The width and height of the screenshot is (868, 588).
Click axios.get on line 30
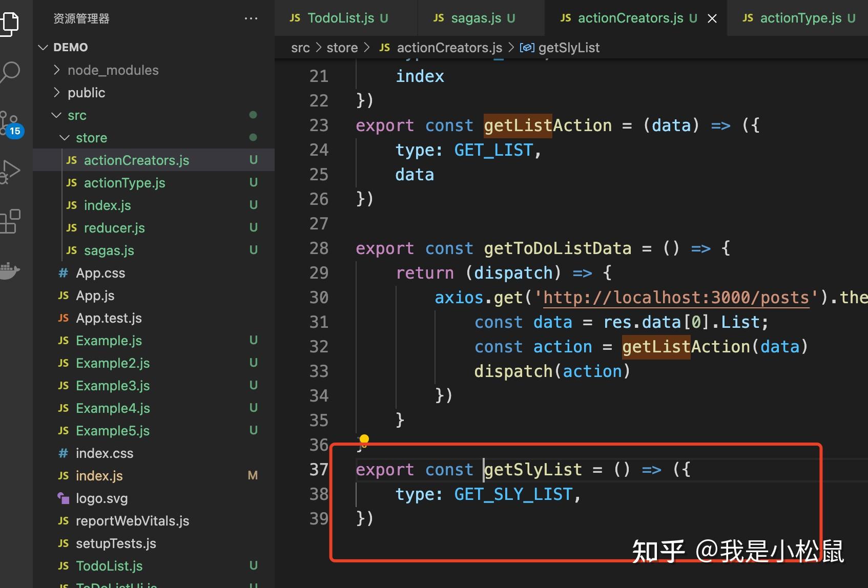479,298
